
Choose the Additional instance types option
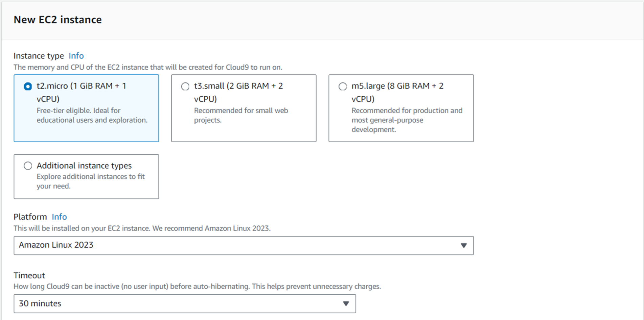(x=28, y=166)
